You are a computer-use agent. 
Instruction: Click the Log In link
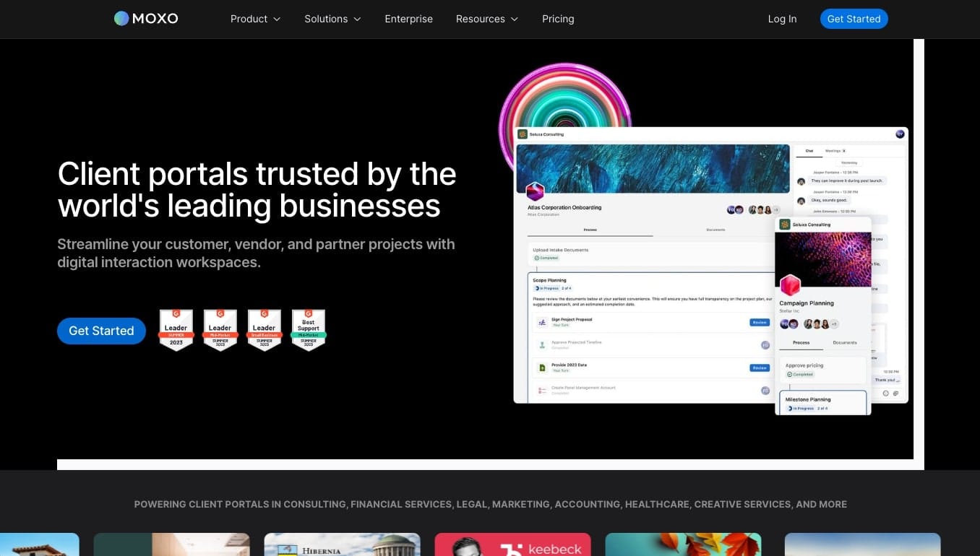(782, 19)
